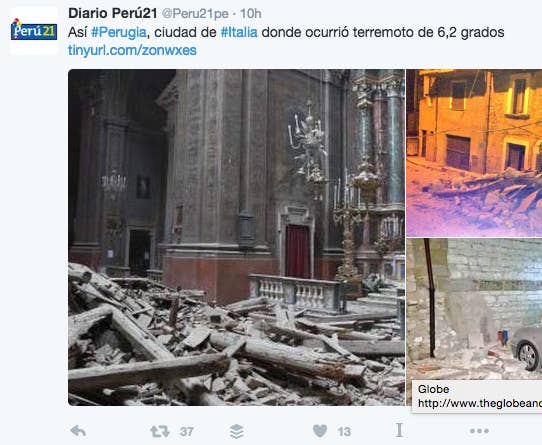Click the Buffer stacked layers icon
Image resolution: width=542 pixels, height=445 pixels.
237,431
